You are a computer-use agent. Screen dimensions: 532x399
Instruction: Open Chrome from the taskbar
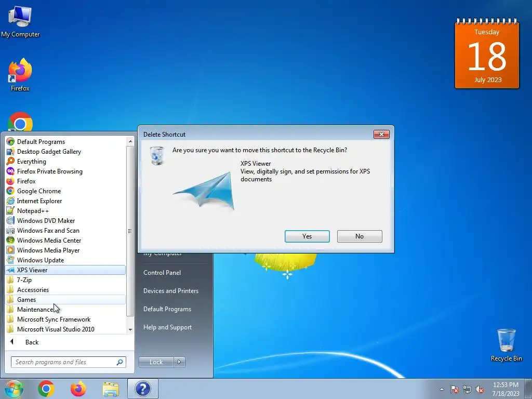46,389
